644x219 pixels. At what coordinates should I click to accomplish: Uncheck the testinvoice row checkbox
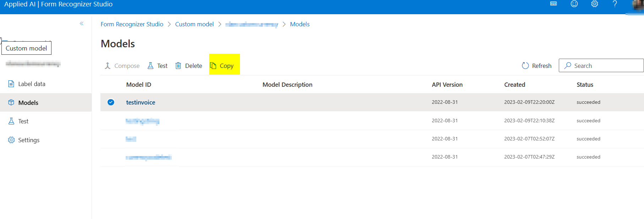(111, 102)
